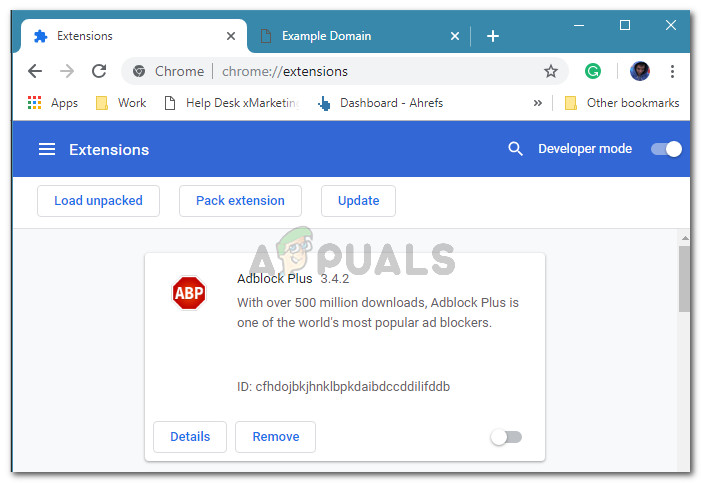Click the Adblock Plus version 3.4.2
The width and height of the screenshot is (701, 483).
(334, 279)
